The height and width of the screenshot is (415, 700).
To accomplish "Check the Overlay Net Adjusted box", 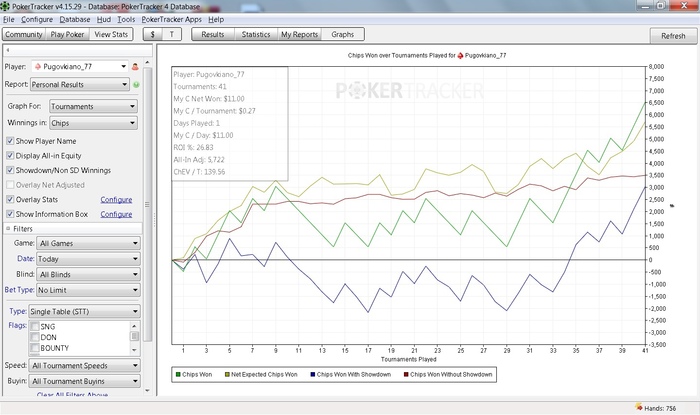I will pos(10,185).
